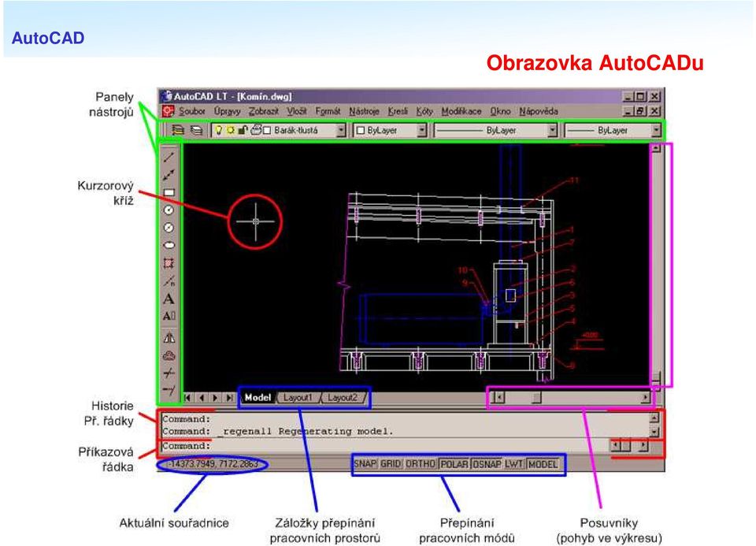The height and width of the screenshot is (546, 756).
Task: Choose the Ellipse drawing tool
Action: (x=169, y=245)
